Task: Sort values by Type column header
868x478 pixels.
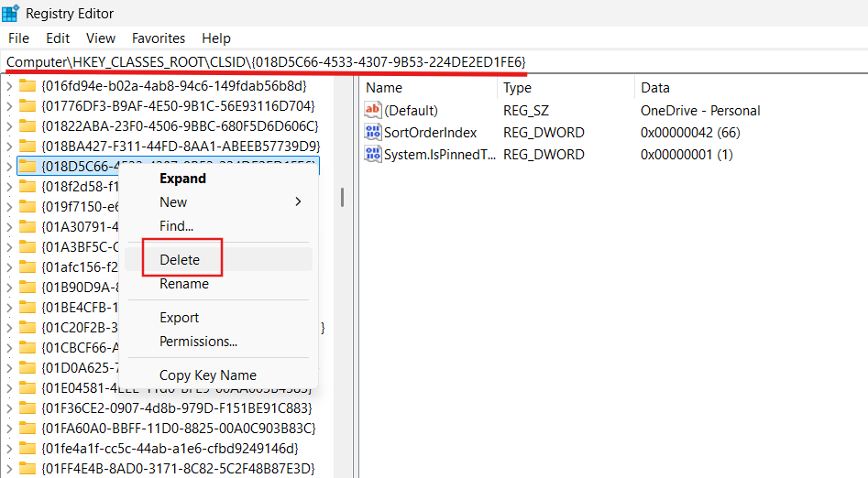Action: (566, 88)
